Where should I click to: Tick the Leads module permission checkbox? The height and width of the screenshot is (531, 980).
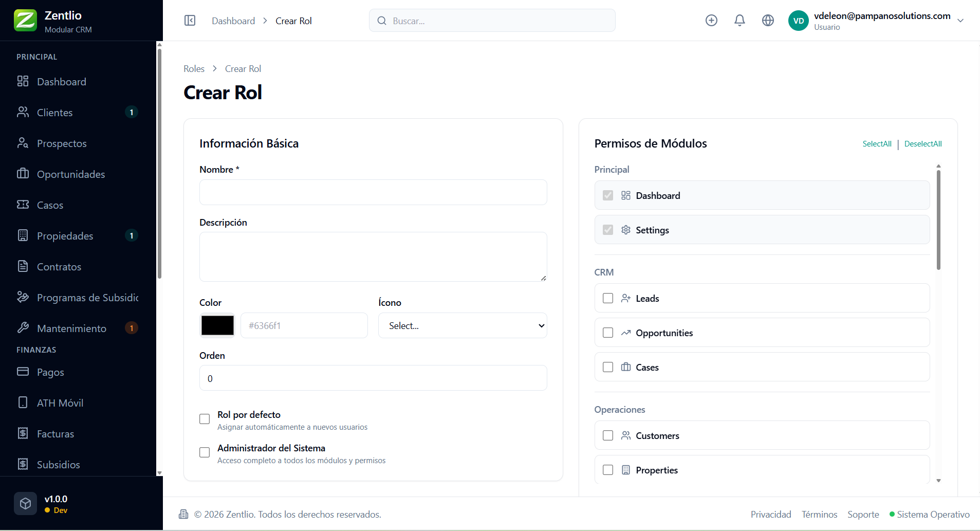[608, 298]
